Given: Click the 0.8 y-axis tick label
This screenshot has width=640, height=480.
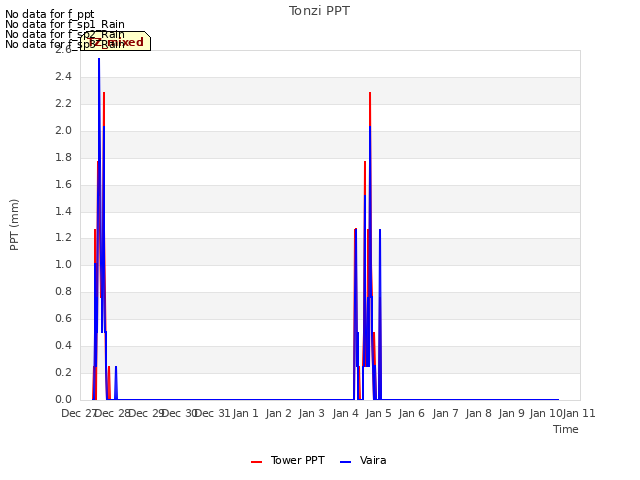Looking at the screenshot, I should [63, 291].
